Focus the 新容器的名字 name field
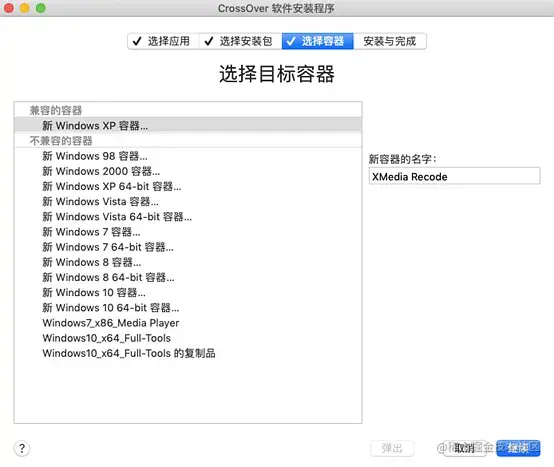Screen dimensions: 554x467 (x=454, y=176)
